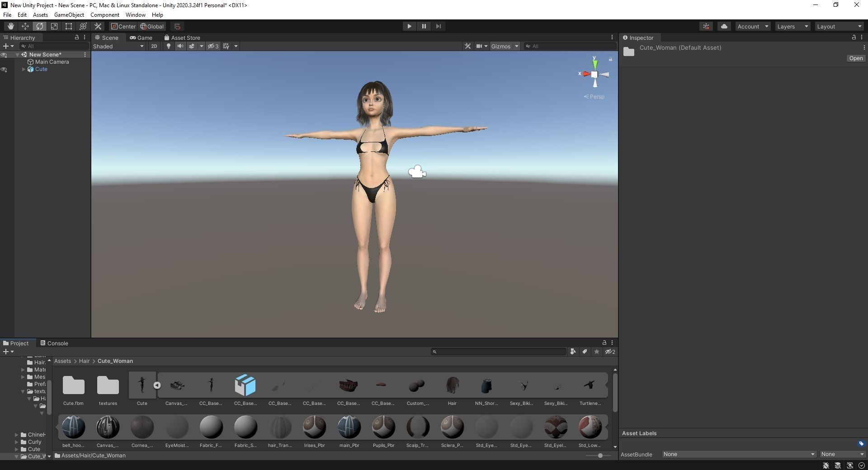Screen dimensions: 868x470
Task: Open the File menu
Action: [x=7, y=14]
